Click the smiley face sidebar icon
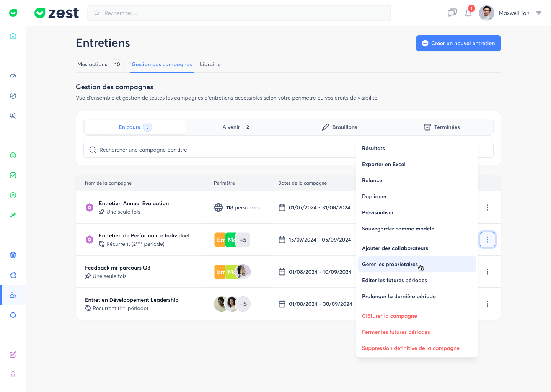This screenshot has width=551, height=392. [x=13, y=155]
